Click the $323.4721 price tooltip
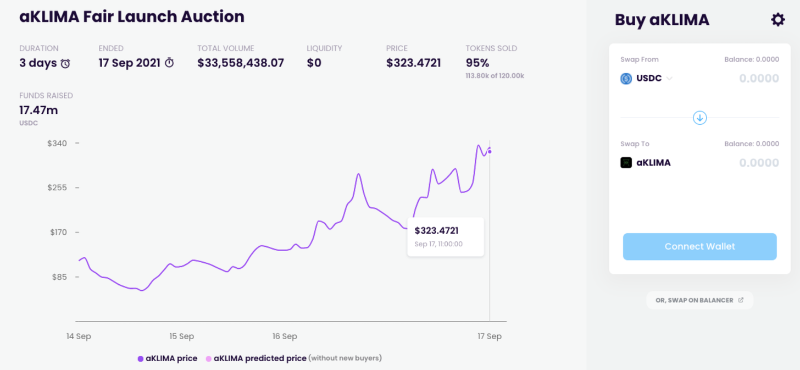The width and height of the screenshot is (800, 370). (x=445, y=237)
